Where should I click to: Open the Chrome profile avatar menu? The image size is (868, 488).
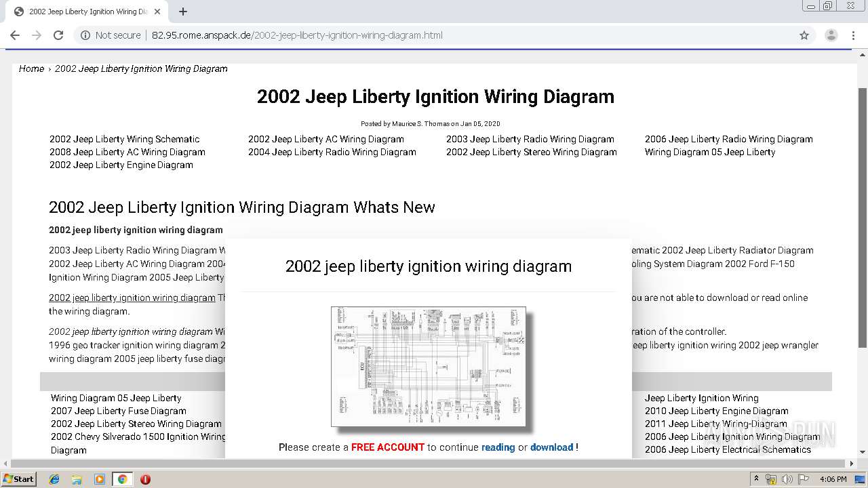831,35
